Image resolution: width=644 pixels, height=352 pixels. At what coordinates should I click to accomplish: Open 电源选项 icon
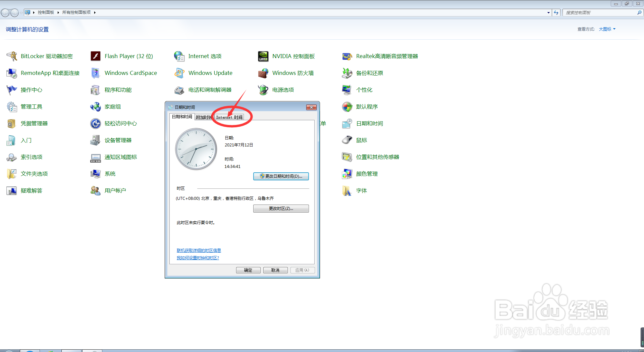pyautogui.click(x=263, y=90)
